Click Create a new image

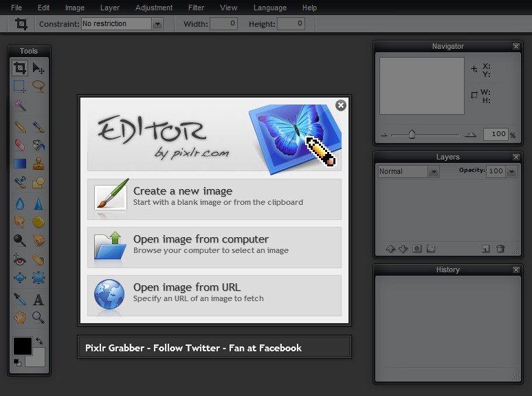coord(214,199)
